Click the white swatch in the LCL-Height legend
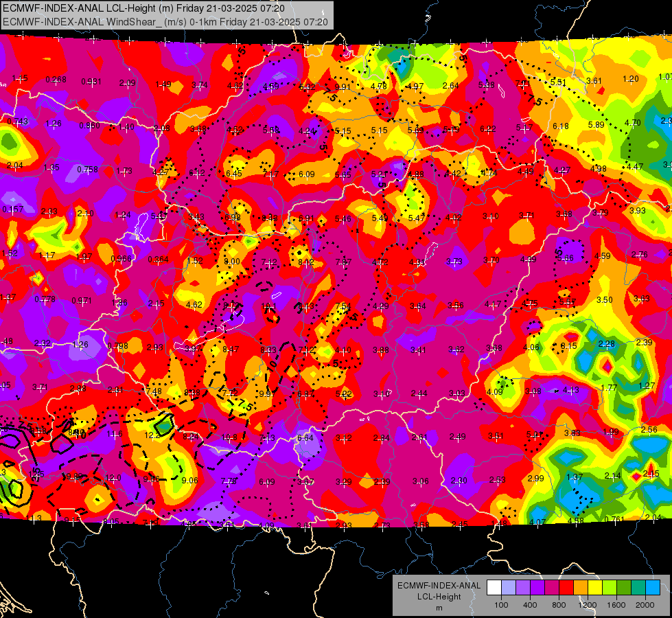Viewport: 672px width, 618px height. [494, 588]
